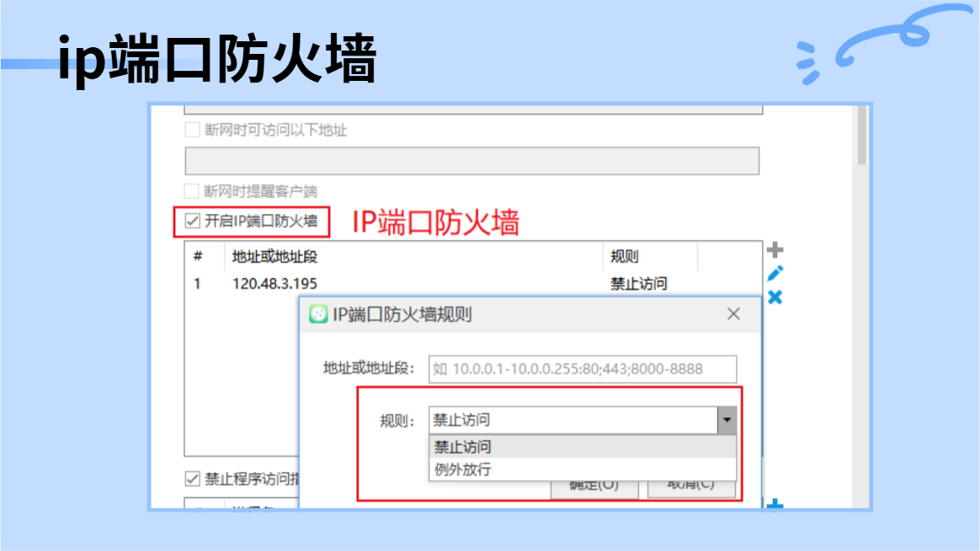The height and width of the screenshot is (551, 980).
Task: Edit selected rule with blue pencil icon
Action: pos(775,273)
